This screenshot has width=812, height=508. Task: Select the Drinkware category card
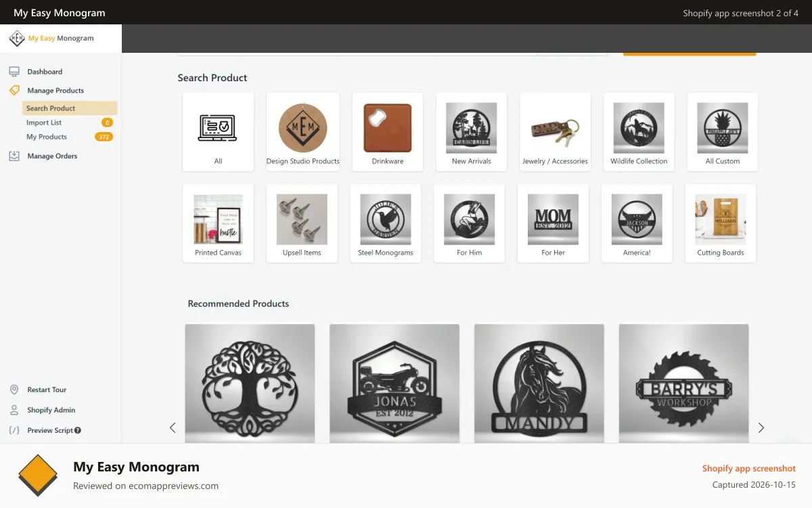[388, 131]
